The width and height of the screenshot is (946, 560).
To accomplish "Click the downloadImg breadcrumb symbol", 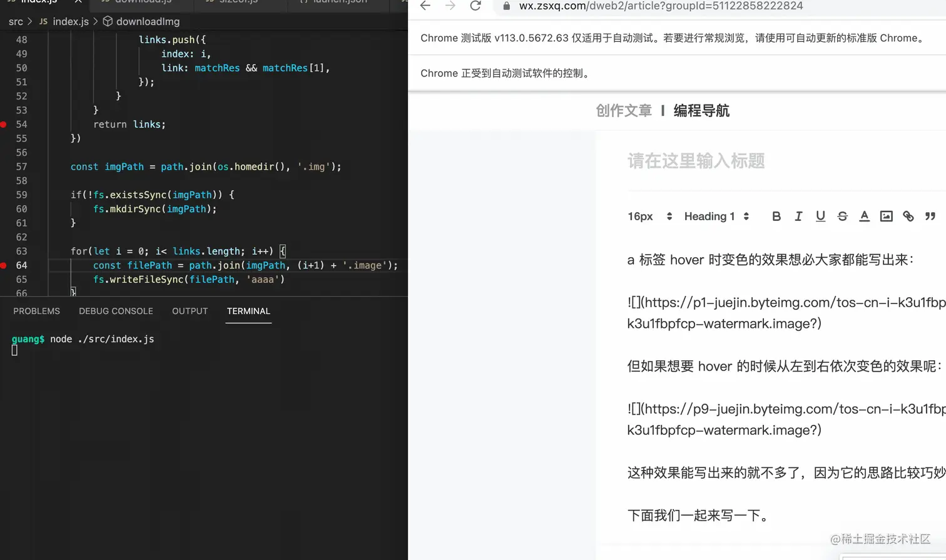I will click(x=141, y=21).
